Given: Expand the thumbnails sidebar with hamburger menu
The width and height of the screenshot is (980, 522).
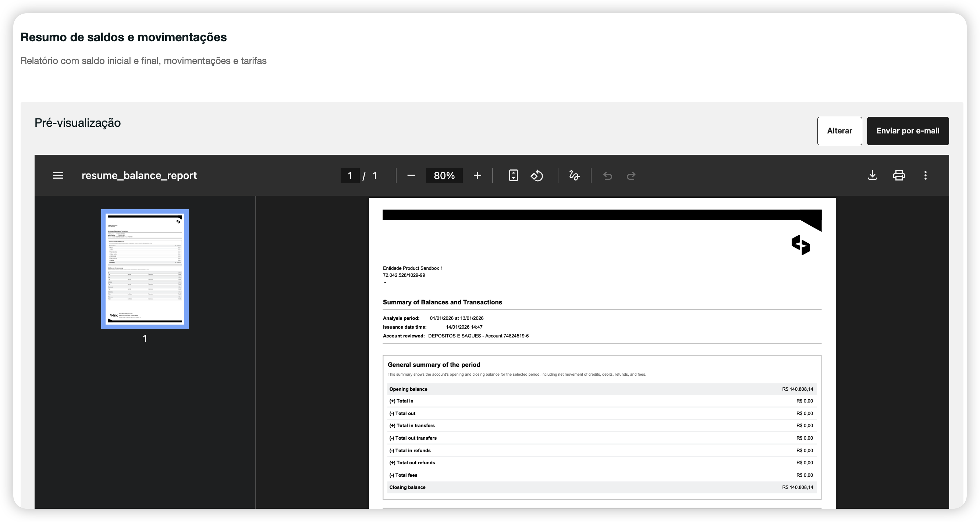Looking at the screenshot, I should tap(58, 175).
